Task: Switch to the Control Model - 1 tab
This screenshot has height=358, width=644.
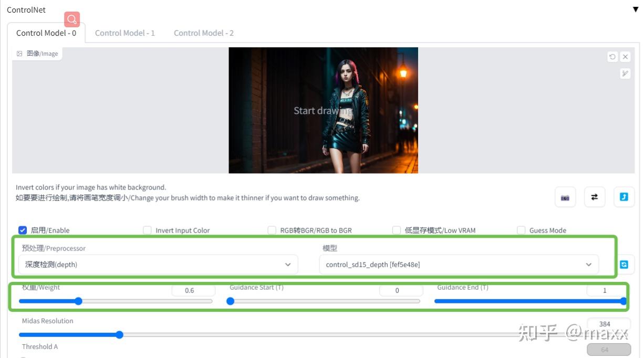Action: click(x=125, y=33)
